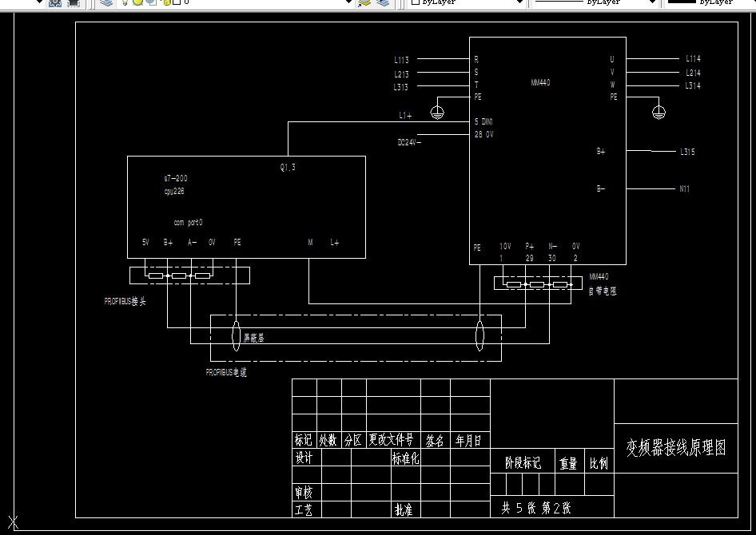This screenshot has width=756, height=535.
Task: Click the 签名 title block cell
Action: [x=436, y=440]
